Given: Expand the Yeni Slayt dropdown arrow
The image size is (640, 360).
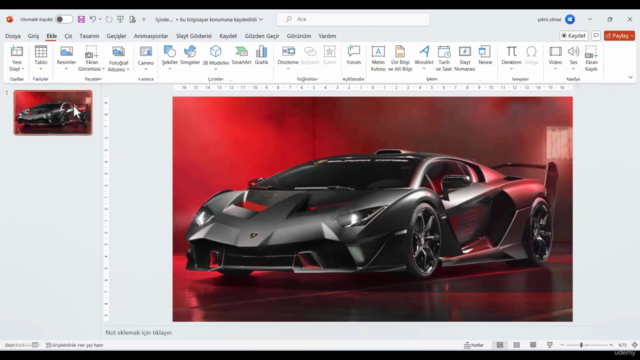Looking at the screenshot, I should (x=23, y=69).
